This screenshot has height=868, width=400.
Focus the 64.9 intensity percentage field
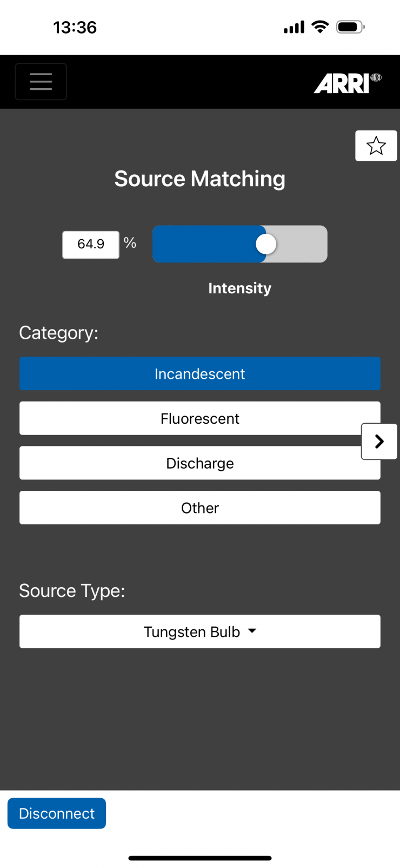point(91,245)
